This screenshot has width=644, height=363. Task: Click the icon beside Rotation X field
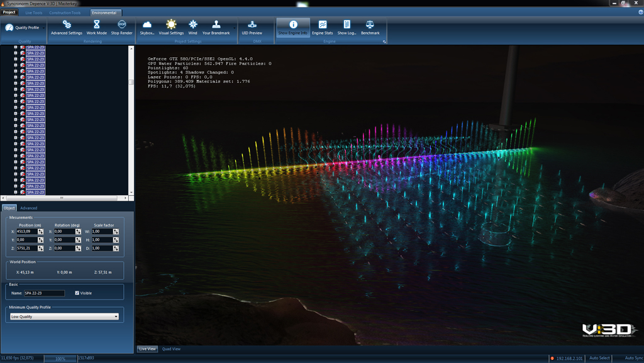click(x=78, y=232)
